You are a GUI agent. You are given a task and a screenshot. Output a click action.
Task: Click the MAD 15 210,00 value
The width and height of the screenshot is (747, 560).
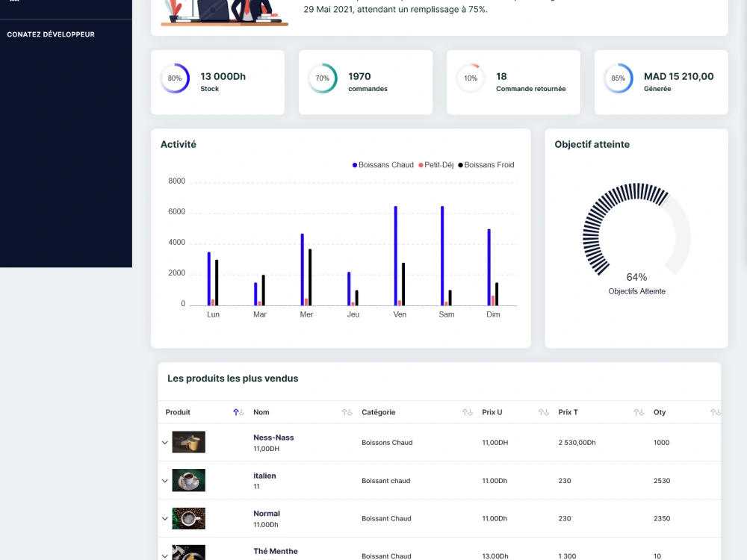click(x=678, y=77)
